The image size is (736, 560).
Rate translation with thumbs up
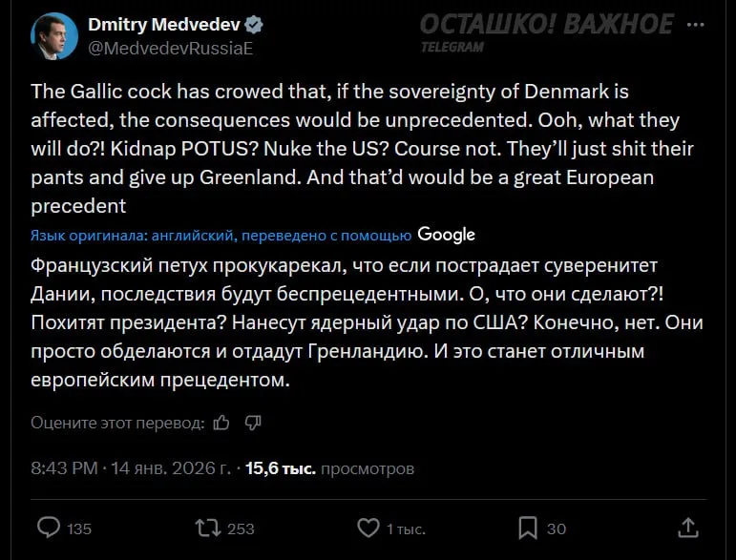221,423
